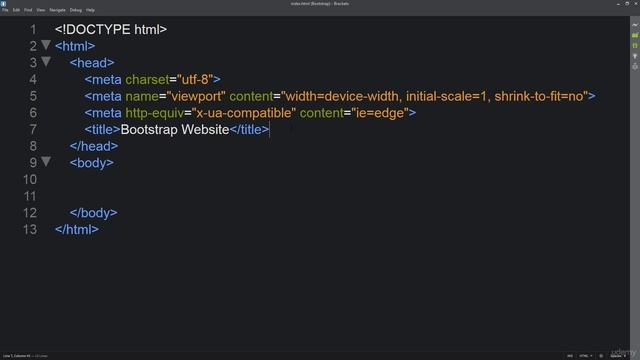Screen dimensions: 640x360
Task: Click the green double-block icon in right toolbar
Action: (635, 36)
